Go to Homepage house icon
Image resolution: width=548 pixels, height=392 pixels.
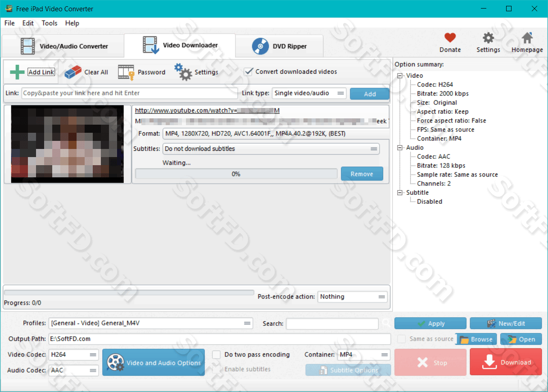(527, 38)
